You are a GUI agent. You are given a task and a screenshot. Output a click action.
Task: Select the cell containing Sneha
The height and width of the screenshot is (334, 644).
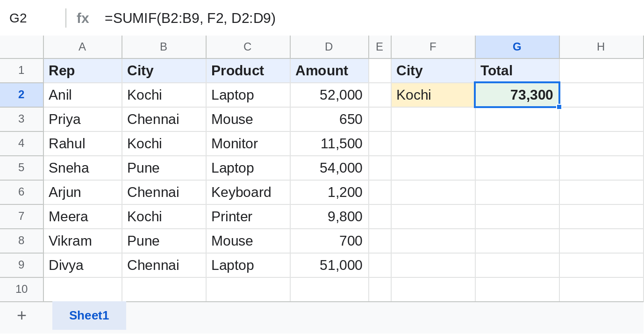pyautogui.click(x=83, y=168)
